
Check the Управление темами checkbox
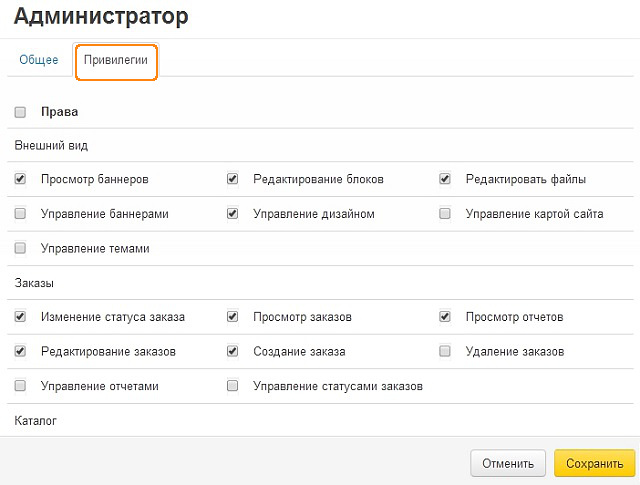(20, 248)
